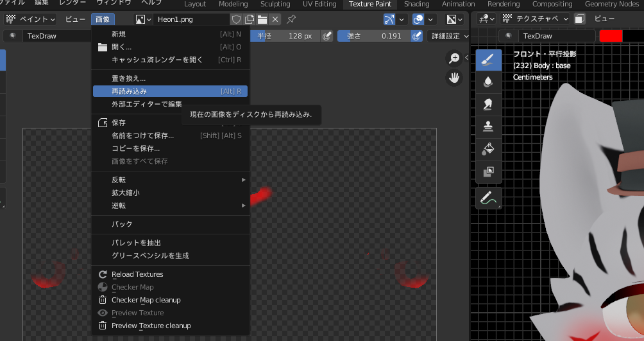Open the 画像 menu in image editor
The image size is (644, 341).
tap(103, 19)
